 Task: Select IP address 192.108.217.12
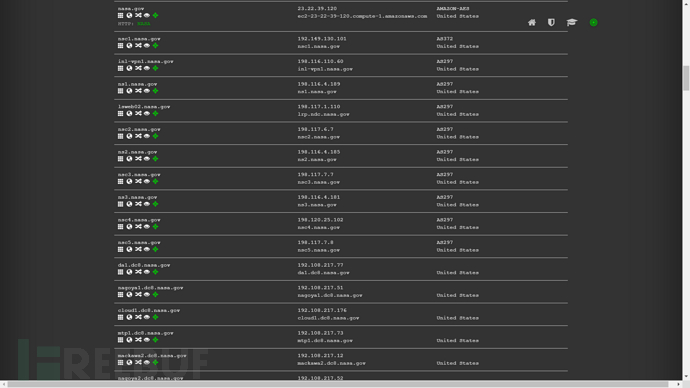[320, 356]
